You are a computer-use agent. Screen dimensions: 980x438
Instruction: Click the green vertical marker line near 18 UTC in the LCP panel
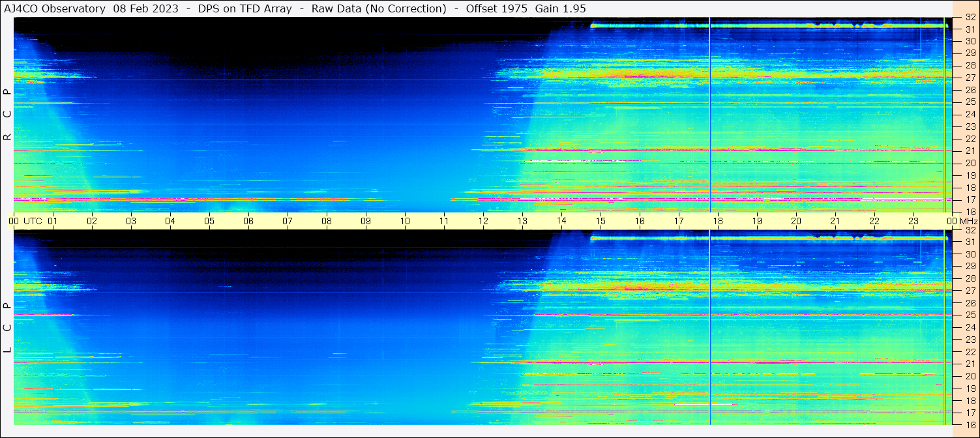point(709,327)
